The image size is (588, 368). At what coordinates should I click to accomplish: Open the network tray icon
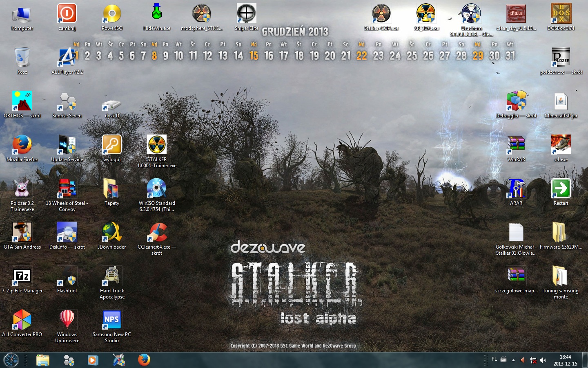(x=533, y=360)
